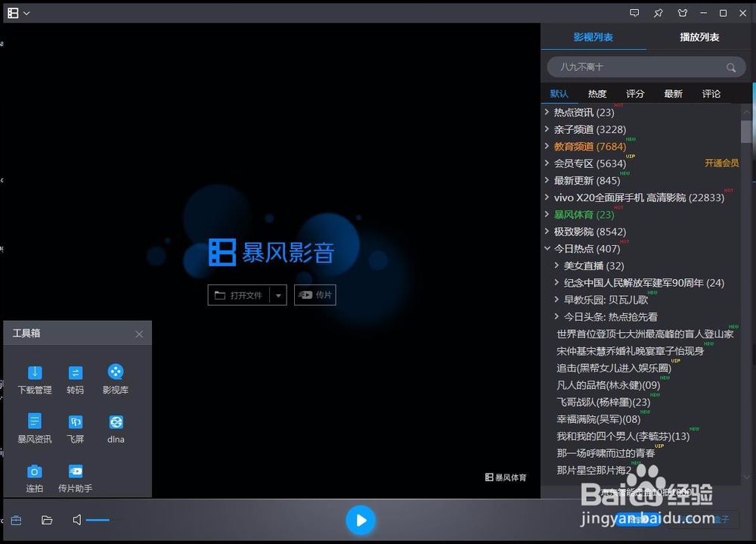Start playback with the blue play button
The width and height of the screenshot is (756, 544).
(x=361, y=521)
